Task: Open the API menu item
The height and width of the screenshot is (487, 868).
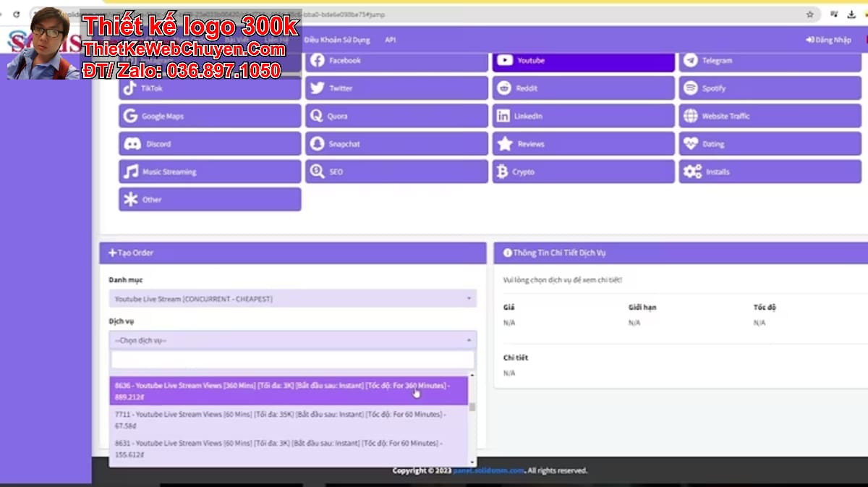Action: tap(390, 40)
